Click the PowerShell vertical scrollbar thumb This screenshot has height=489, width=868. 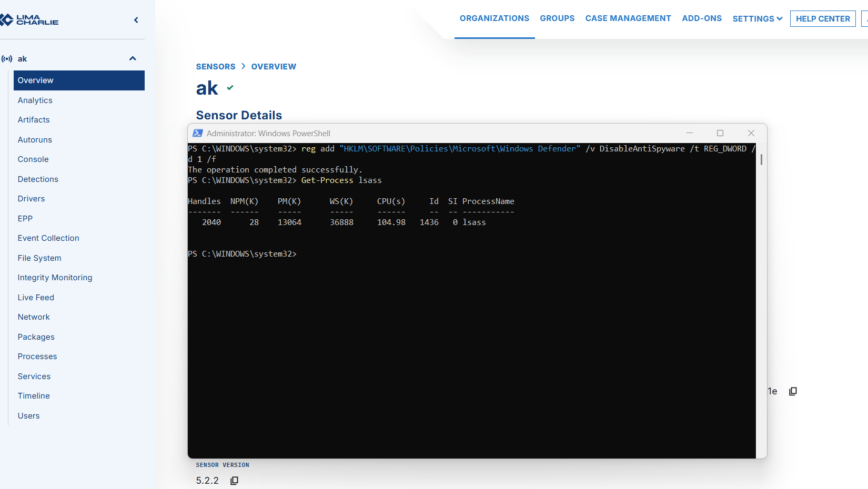(x=761, y=159)
